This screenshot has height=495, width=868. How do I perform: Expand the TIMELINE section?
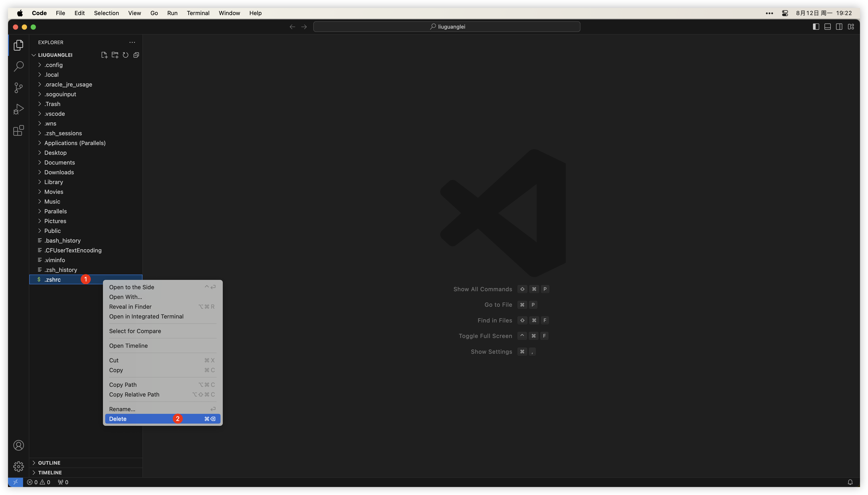pyautogui.click(x=50, y=473)
